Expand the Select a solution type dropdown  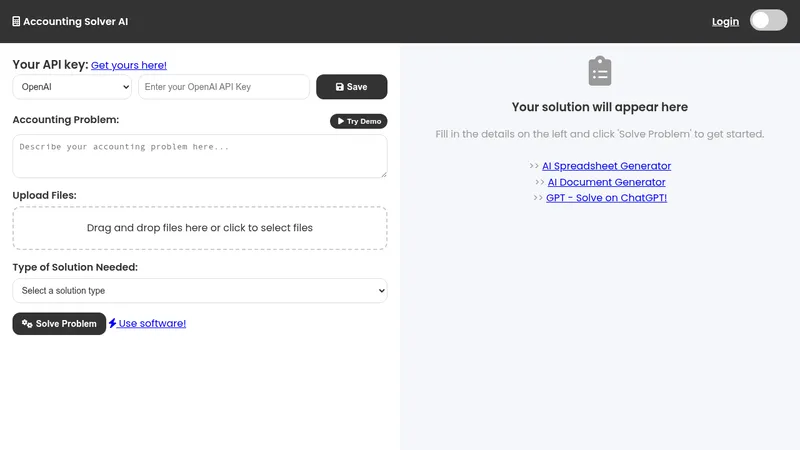click(x=200, y=290)
